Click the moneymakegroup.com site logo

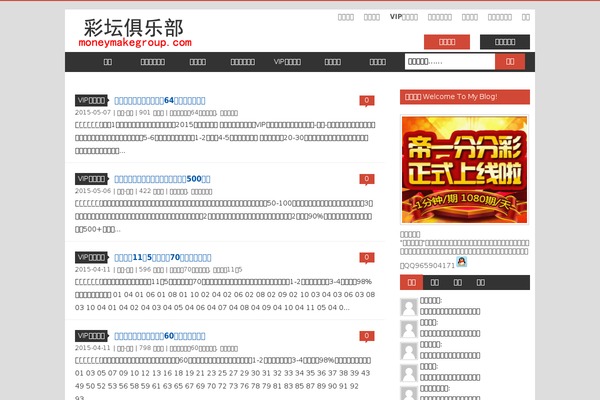coord(135,33)
